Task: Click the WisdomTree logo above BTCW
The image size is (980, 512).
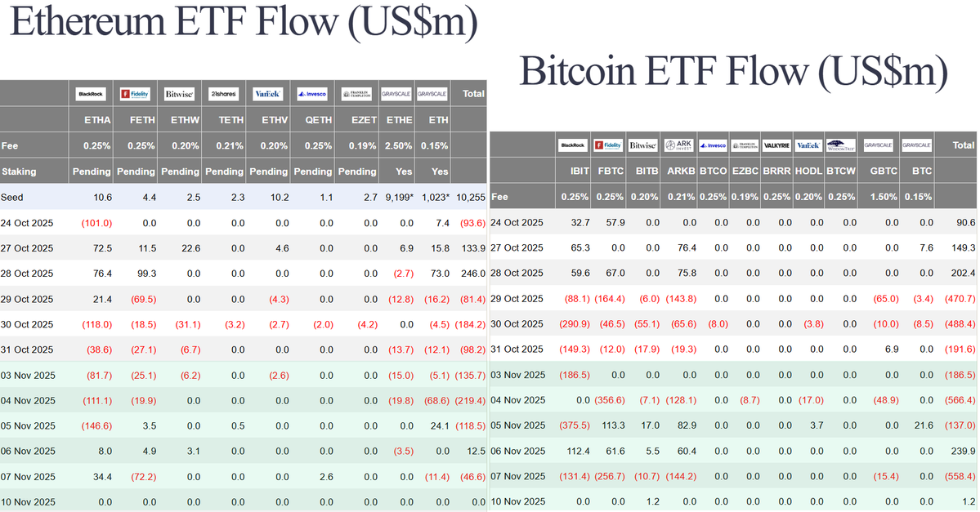Action: pyautogui.click(x=840, y=145)
